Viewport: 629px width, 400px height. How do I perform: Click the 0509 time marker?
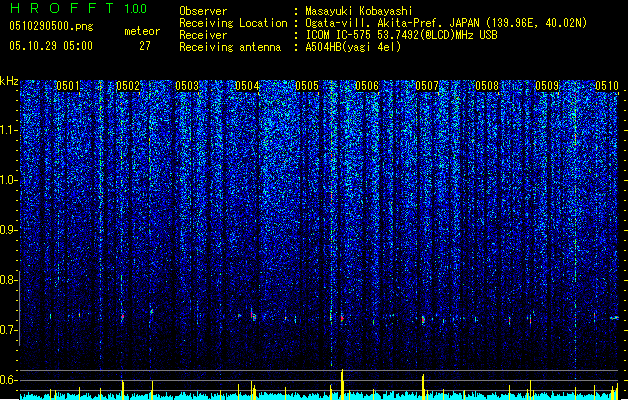coord(547,86)
